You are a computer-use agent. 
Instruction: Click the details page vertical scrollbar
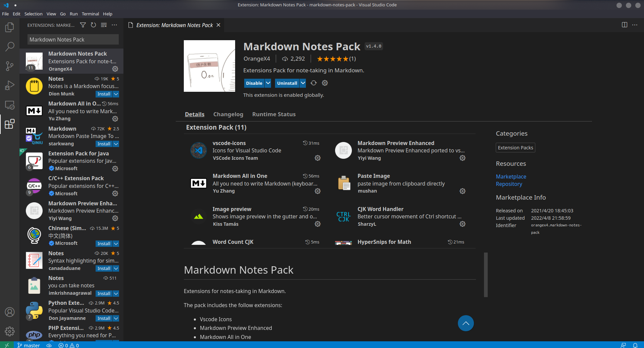click(486, 275)
